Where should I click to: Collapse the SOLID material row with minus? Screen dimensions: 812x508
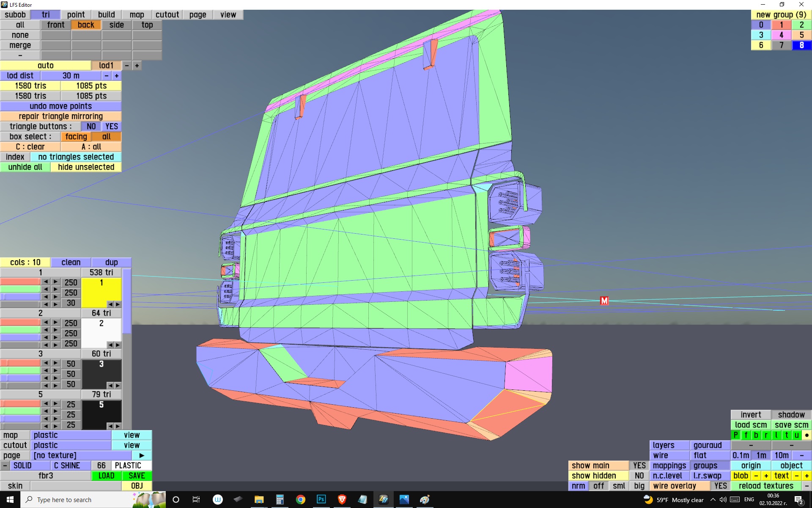coord(5,465)
